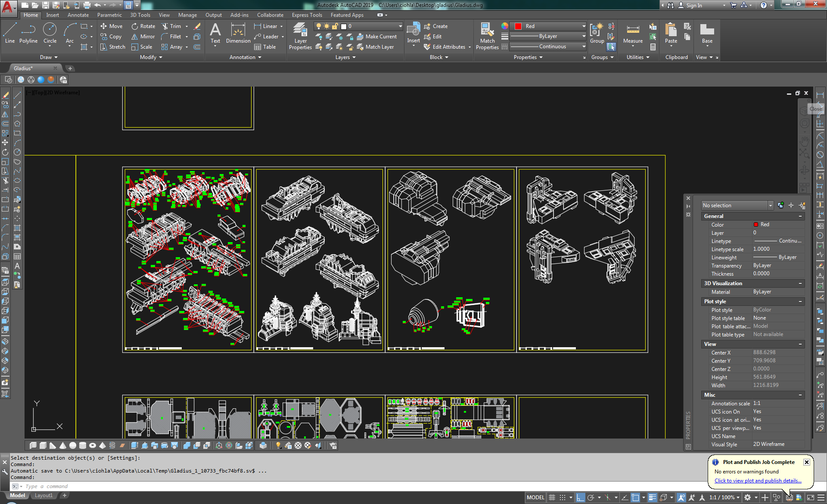Open the lineweight ByLayer dropdown
The image size is (827, 504).
click(548, 37)
